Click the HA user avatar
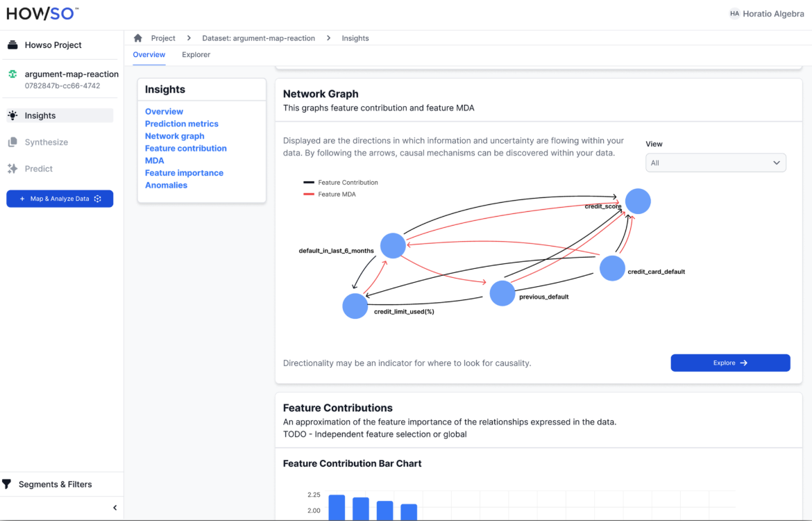The width and height of the screenshot is (812, 521). [734, 14]
